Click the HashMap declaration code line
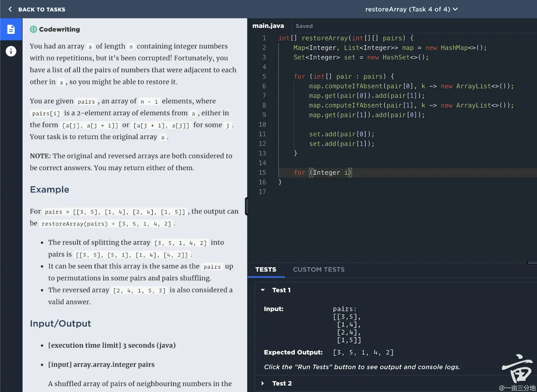 [390, 48]
